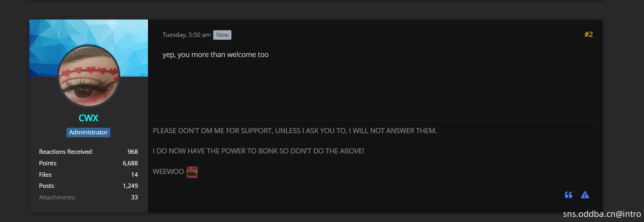Click the Attachments count 33
The image size is (644, 222).
(x=134, y=197)
